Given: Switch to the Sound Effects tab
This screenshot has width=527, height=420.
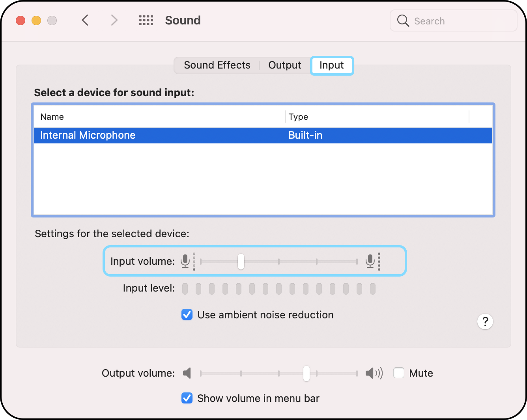Looking at the screenshot, I should coord(217,65).
